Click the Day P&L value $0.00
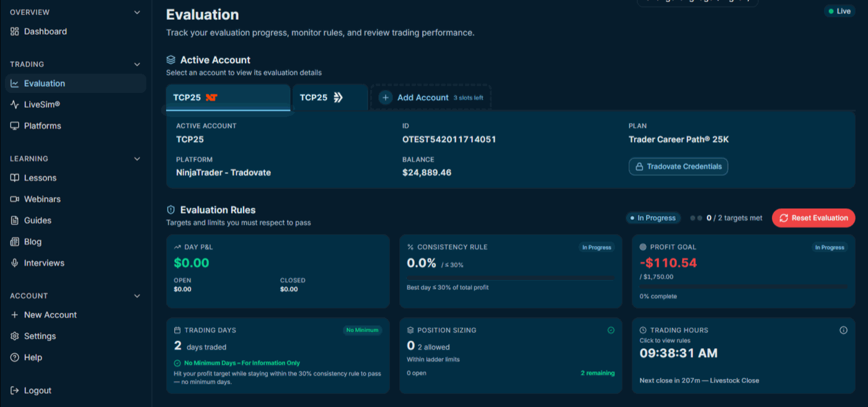The width and height of the screenshot is (868, 407). tap(192, 263)
